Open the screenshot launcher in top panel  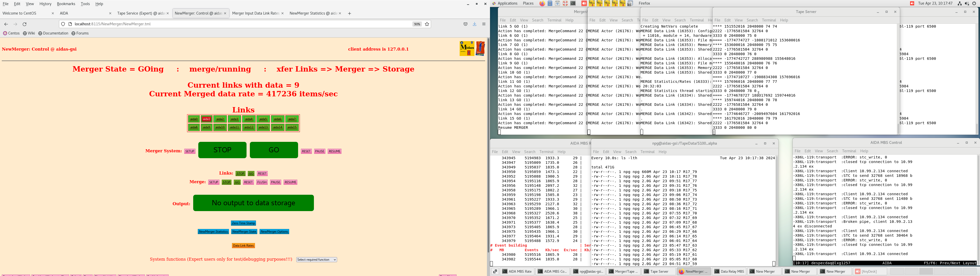pyautogui.click(x=630, y=3)
